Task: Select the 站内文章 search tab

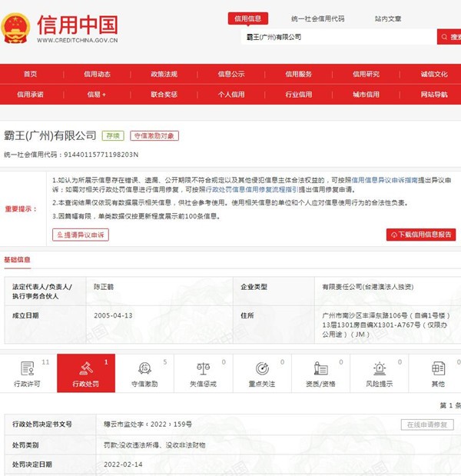Action: (388, 18)
